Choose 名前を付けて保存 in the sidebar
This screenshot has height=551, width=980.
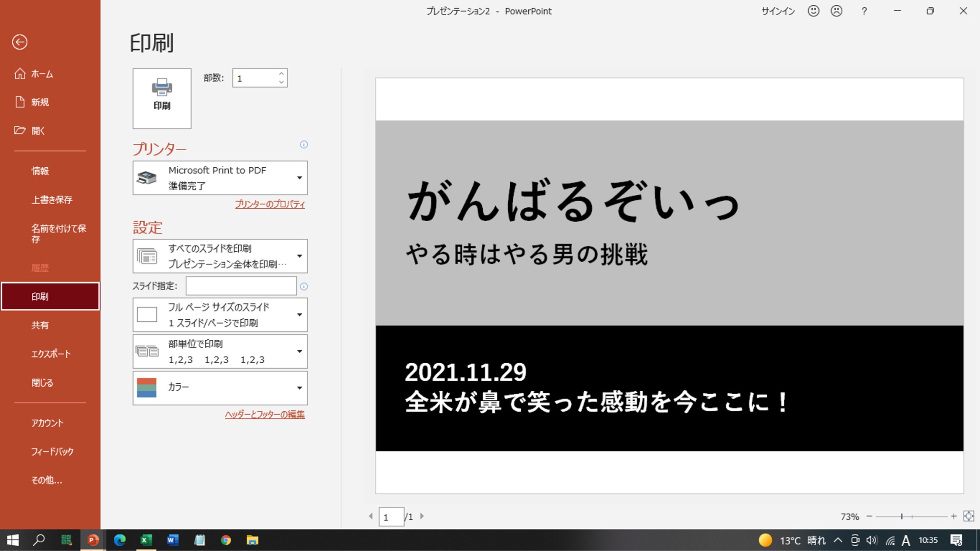(x=50, y=234)
